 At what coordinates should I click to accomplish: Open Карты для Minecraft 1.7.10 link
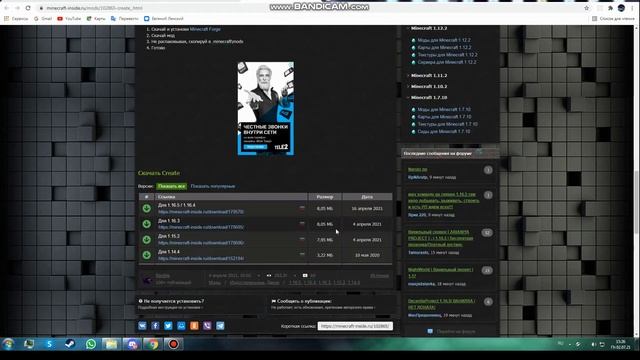point(444,117)
